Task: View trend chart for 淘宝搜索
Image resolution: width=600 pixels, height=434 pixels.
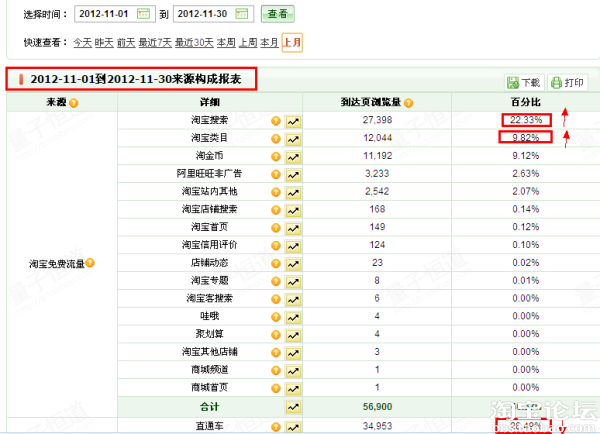Action: pos(293,122)
